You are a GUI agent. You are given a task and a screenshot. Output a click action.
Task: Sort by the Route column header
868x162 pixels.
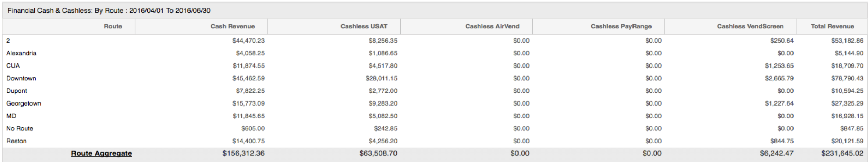click(113, 26)
